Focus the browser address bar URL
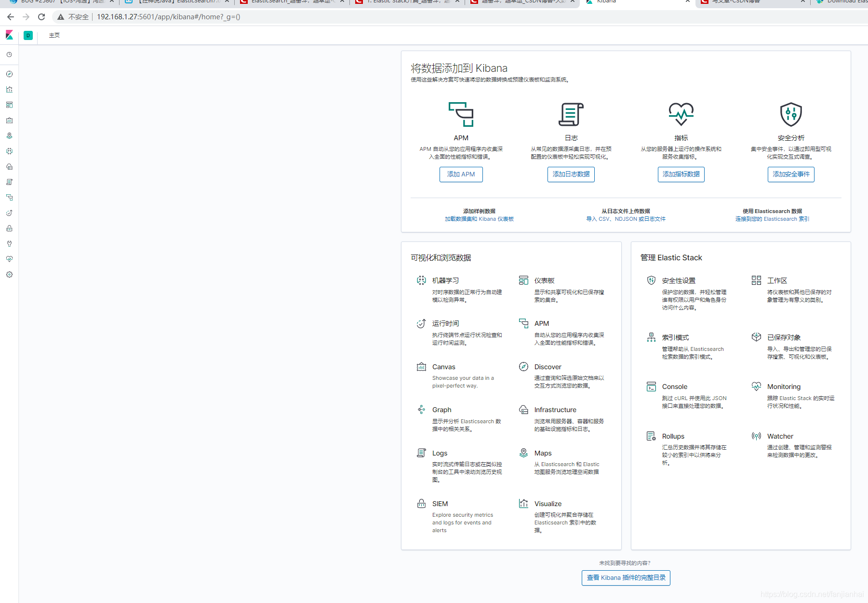The image size is (868, 603). point(169,17)
